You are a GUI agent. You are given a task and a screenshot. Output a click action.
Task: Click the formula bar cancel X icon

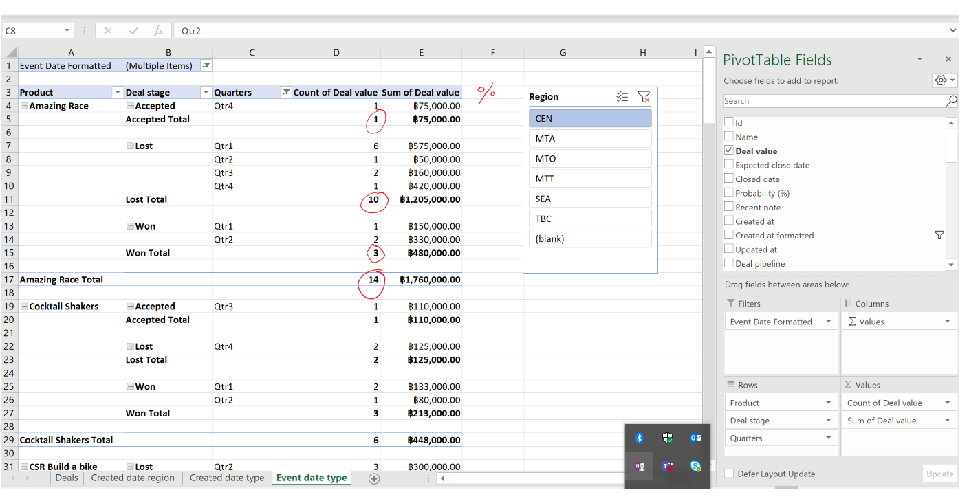108,31
